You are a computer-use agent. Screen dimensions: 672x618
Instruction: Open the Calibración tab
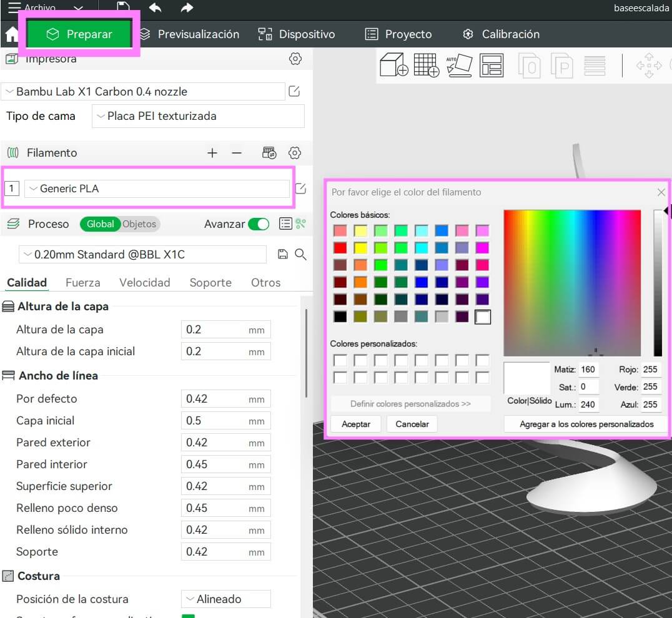[501, 34]
